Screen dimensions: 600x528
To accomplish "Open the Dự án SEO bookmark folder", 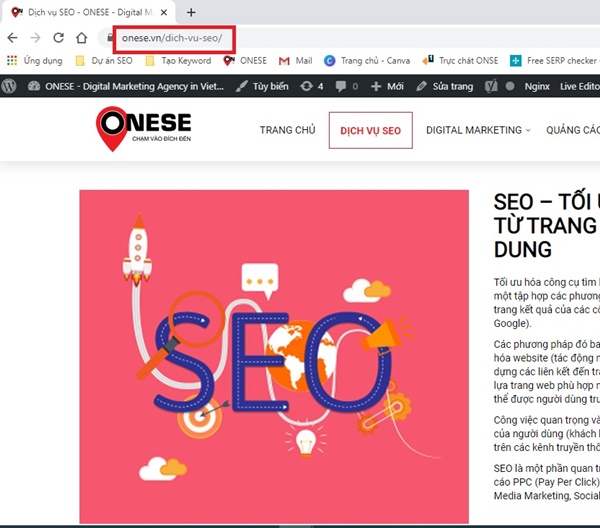I will [x=104, y=60].
